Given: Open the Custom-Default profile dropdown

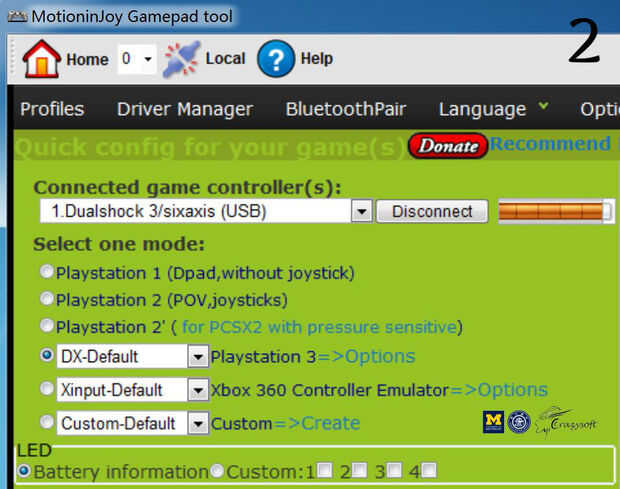Looking at the screenshot, I should (198, 423).
